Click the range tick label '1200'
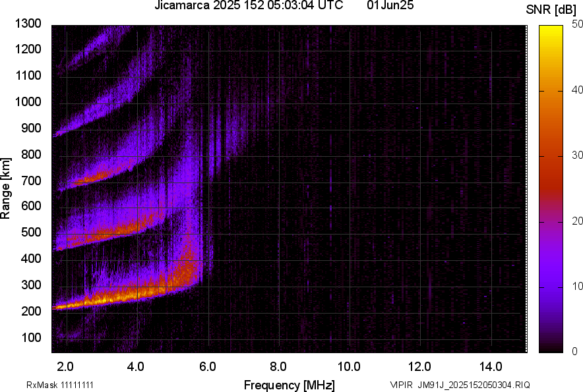Screen dimensions: 583x392 (28, 49)
